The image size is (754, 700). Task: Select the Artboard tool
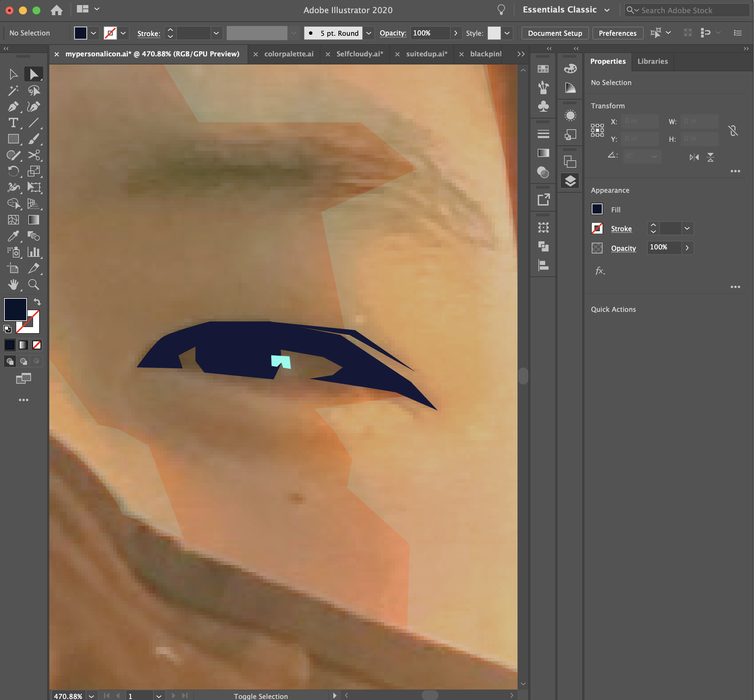tap(13, 269)
